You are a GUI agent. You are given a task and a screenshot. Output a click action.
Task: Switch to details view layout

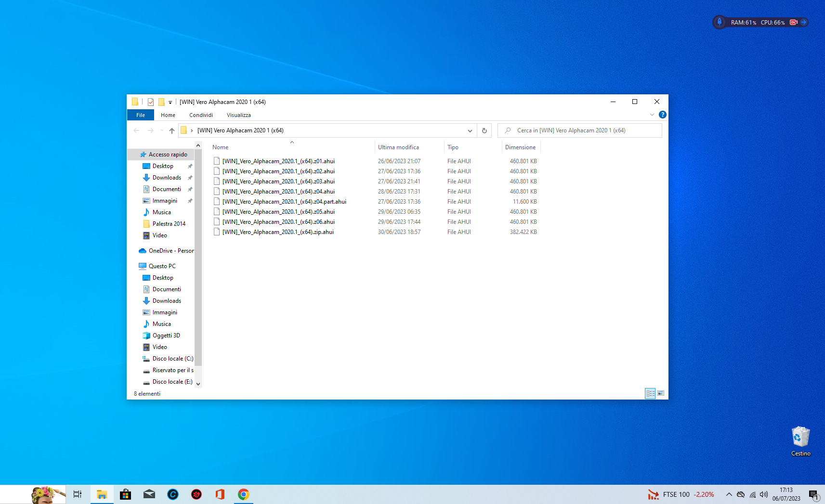[650, 393]
